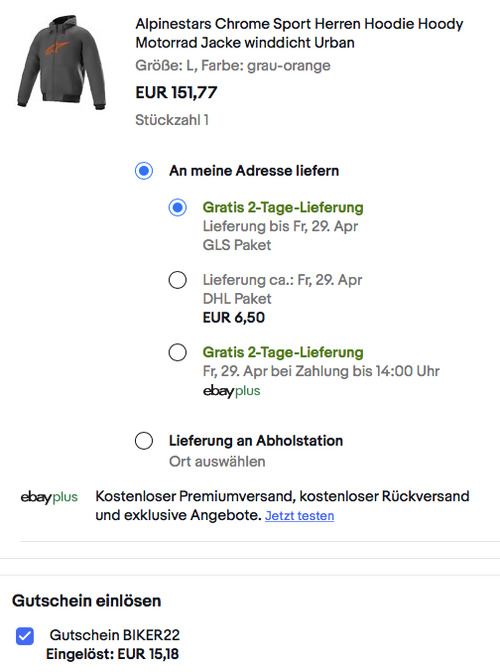Open the Alpinestars hoodie product thumbnail

62,63
